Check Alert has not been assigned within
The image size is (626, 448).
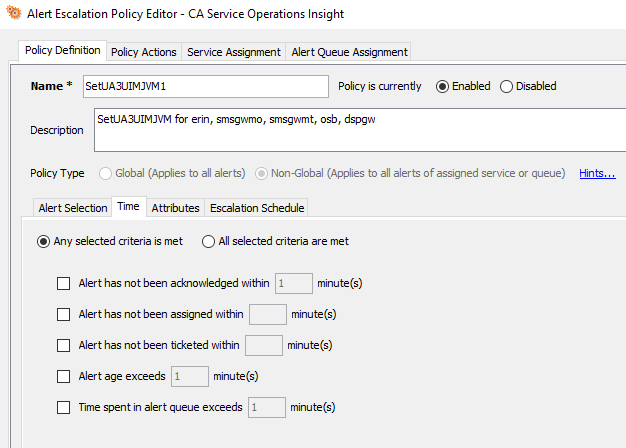(63, 314)
